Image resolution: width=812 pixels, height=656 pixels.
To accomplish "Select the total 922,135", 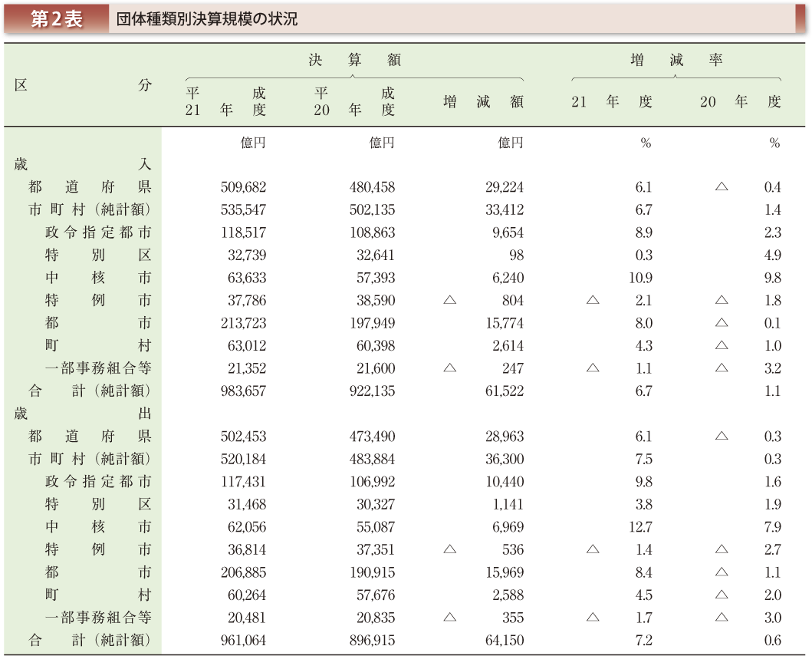I will pyautogui.click(x=373, y=391).
